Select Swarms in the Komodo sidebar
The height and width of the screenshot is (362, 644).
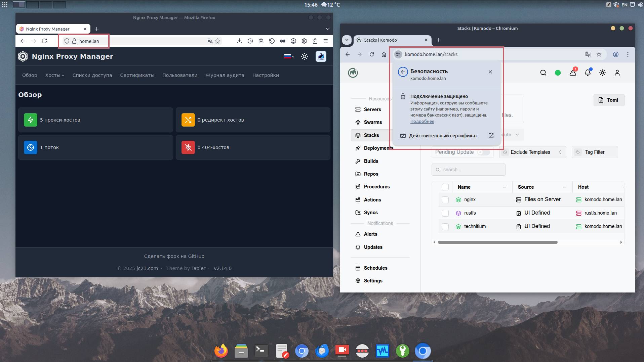[372, 122]
